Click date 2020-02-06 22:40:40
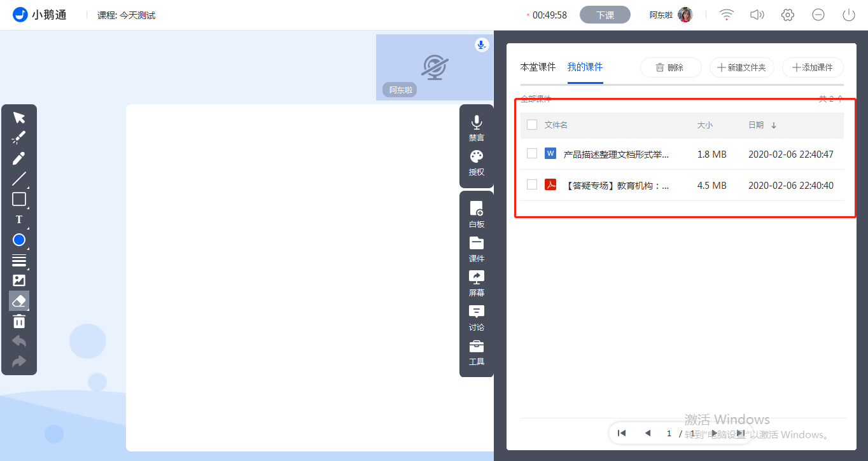This screenshot has width=868, height=461. point(791,186)
